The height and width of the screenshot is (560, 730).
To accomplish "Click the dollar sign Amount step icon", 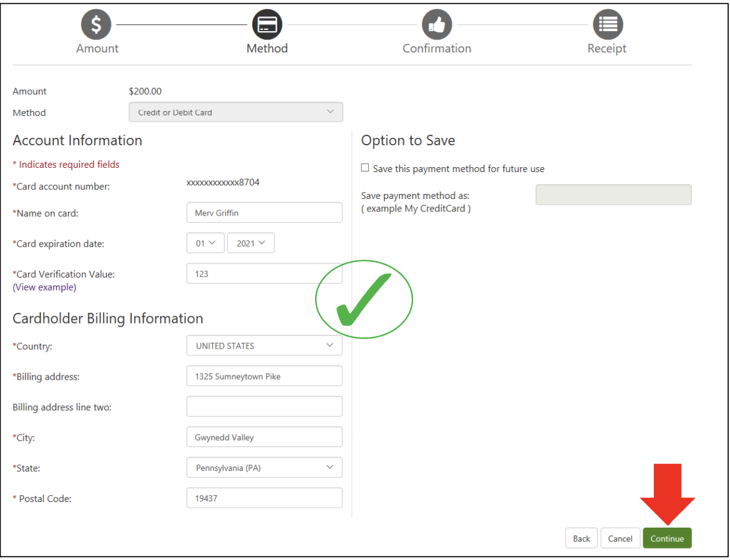I will (96, 25).
